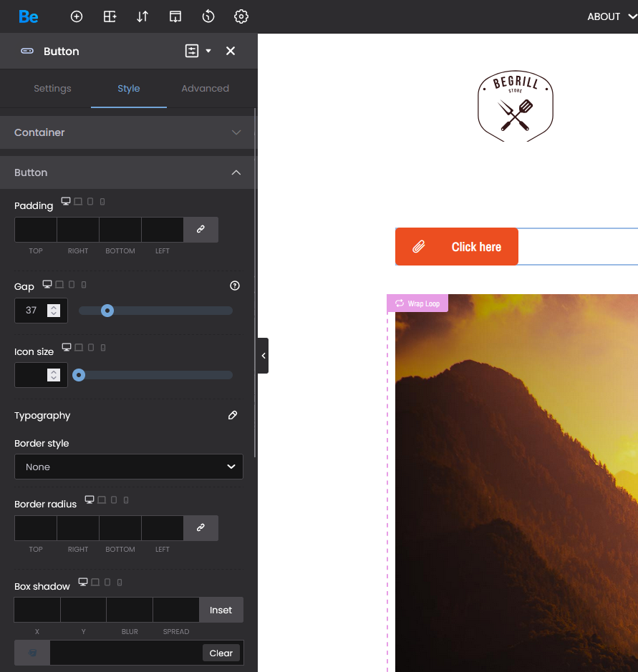Click the reorder arrows icon in toolbar
The width and height of the screenshot is (638, 672).
(142, 16)
